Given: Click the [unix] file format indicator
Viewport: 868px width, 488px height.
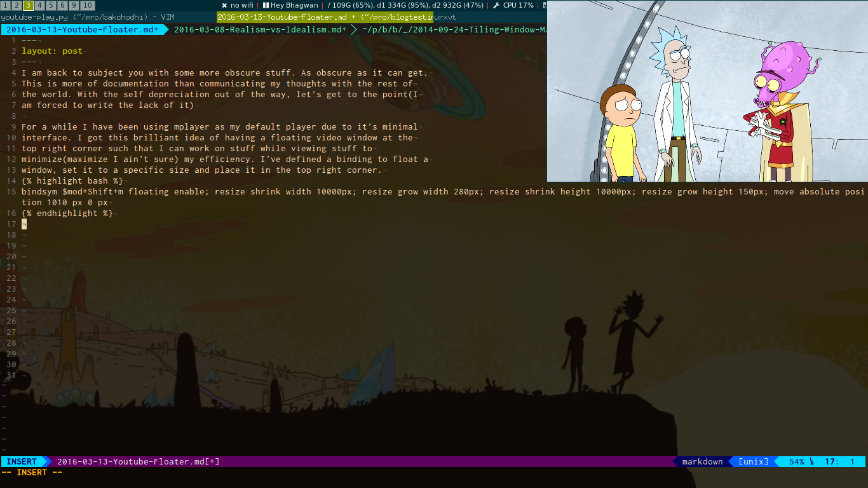Looking at the screenshot, I should (x=753, y=461).
